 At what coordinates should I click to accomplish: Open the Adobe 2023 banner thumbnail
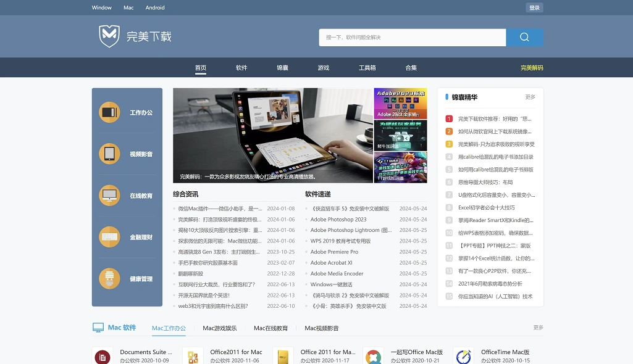400,102
